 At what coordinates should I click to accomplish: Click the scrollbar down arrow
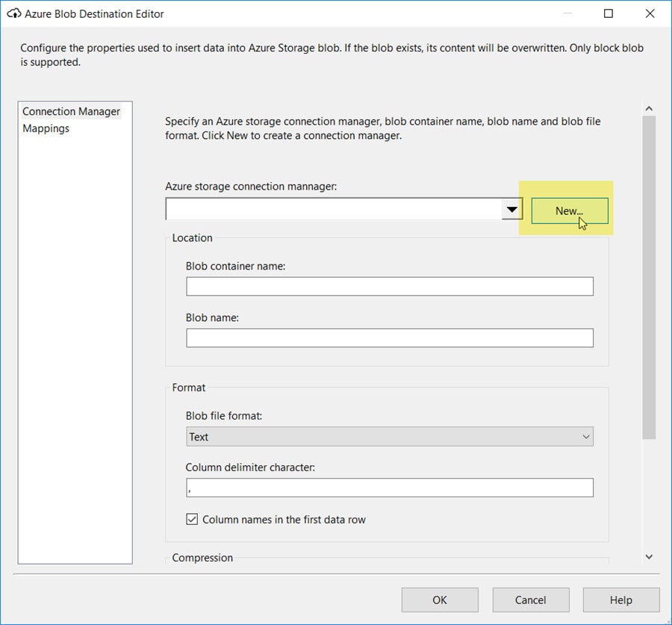point(648,556)
